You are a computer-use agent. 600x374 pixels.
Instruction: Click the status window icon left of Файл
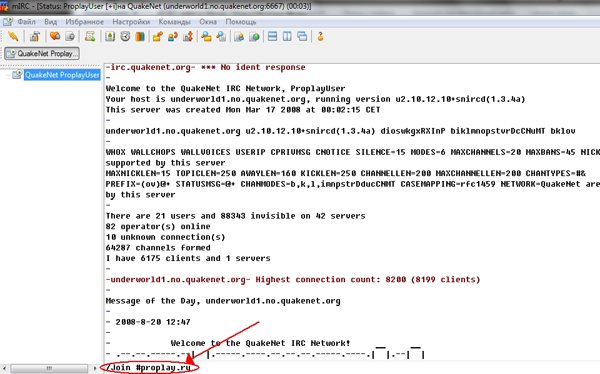point(8,21)
